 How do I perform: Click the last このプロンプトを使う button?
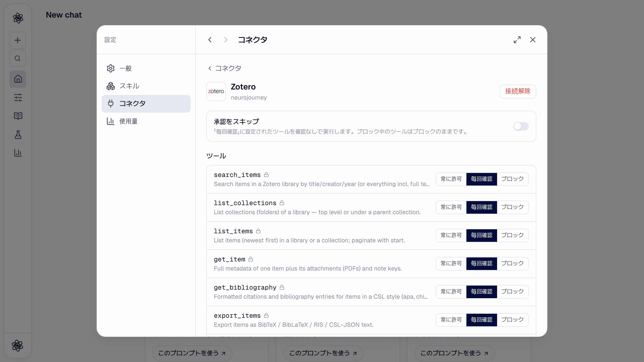pos(455,353)
